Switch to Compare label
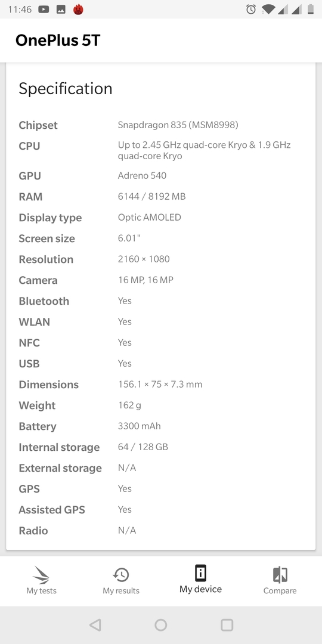This screenshot has height=644, width=322. pos(280,590)
